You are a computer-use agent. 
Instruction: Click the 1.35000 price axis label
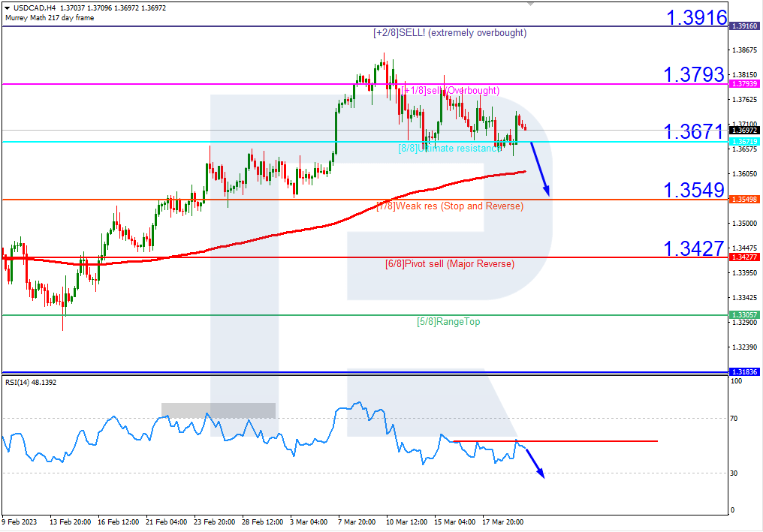pyautogui.click(x=744, y=223)
